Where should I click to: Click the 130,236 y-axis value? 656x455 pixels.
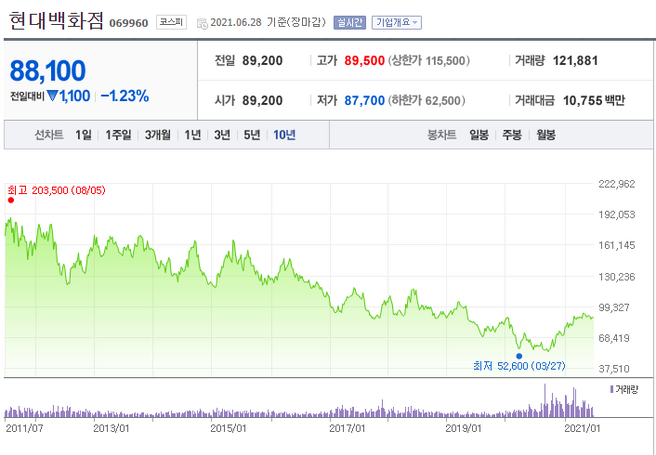pos(617,277)
